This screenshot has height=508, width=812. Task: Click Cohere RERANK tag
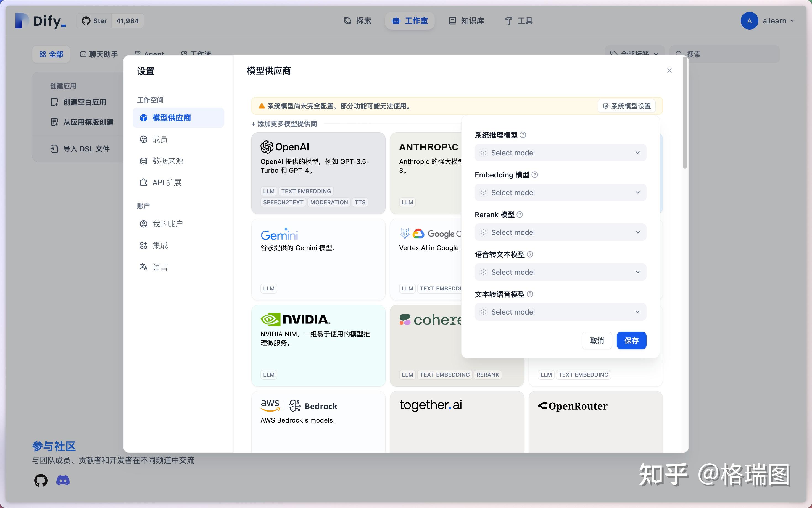[x=488, y=375]
